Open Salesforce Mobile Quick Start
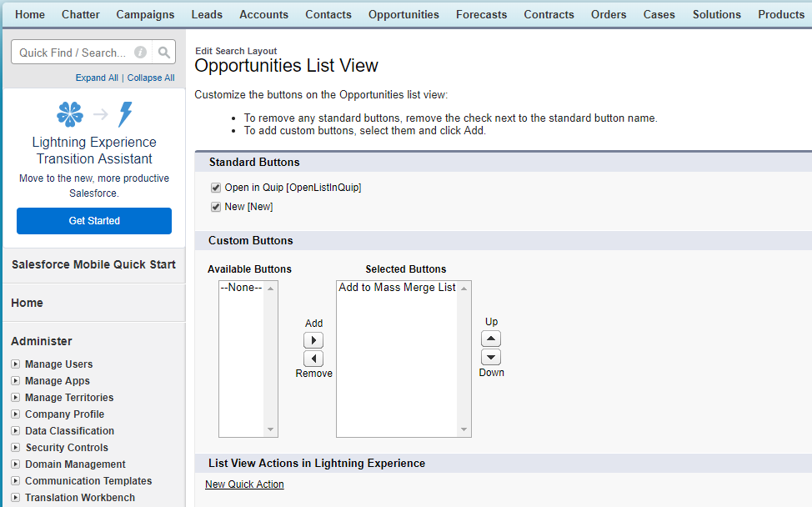The width and height of the screenshot is (812, 507). click(93, 264)
